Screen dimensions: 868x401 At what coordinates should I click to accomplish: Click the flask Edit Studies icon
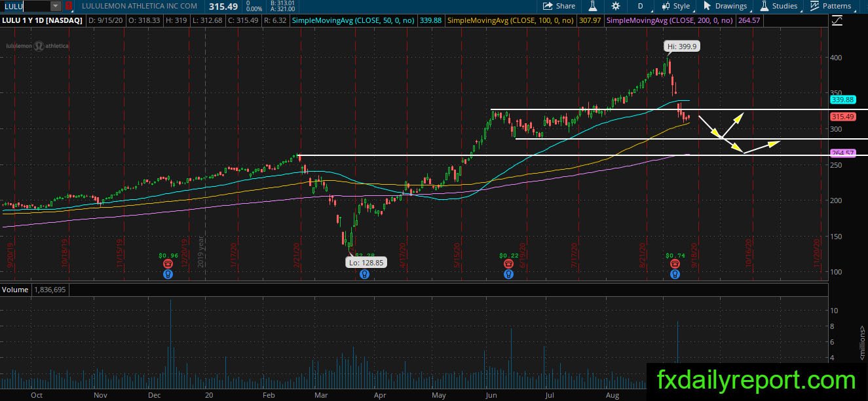[x=593, y=6]
